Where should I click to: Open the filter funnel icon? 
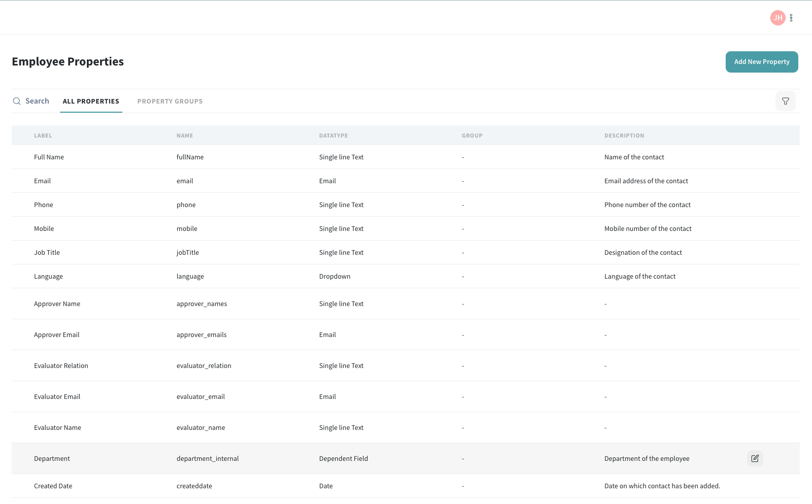click(x=785, y=101)
